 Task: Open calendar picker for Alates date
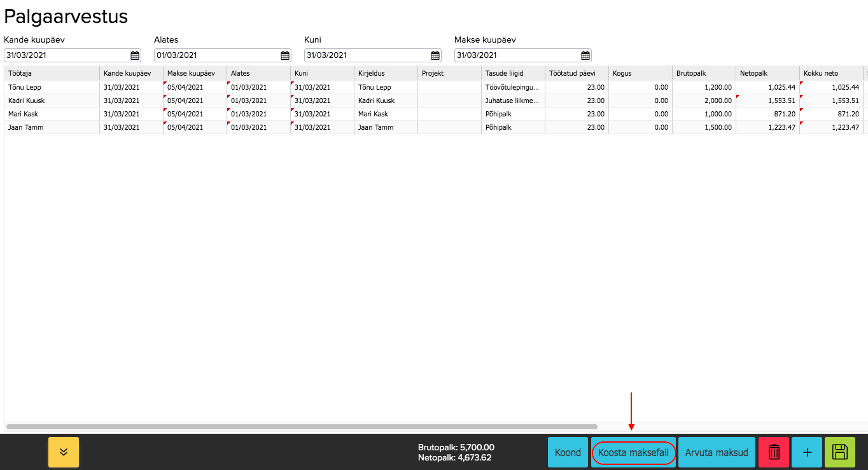285,55
